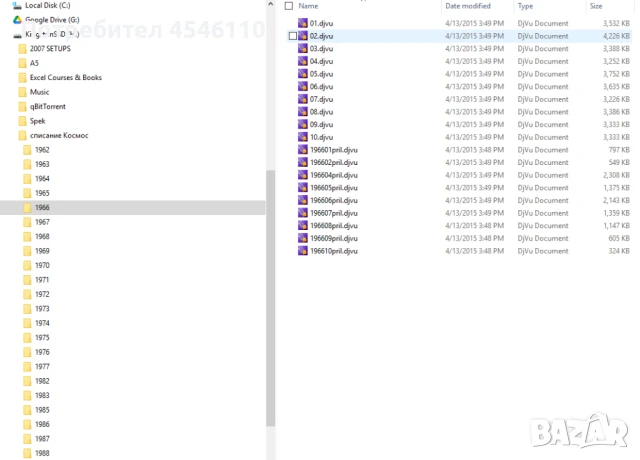
Task: Click the 05.djvu file icon
Action: tap(302, 74)
